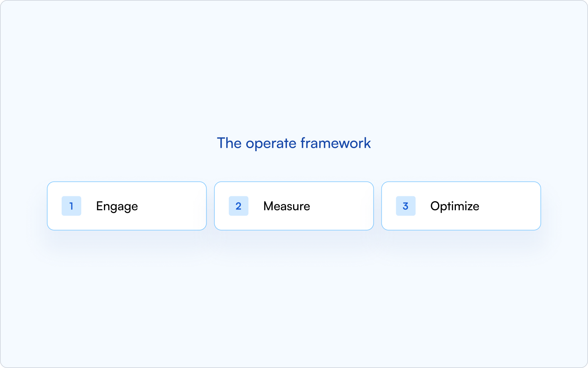This screenshot has height=368, width=588.
Task: Click "The operate framework" heading
Action: (x=294, y=143)
